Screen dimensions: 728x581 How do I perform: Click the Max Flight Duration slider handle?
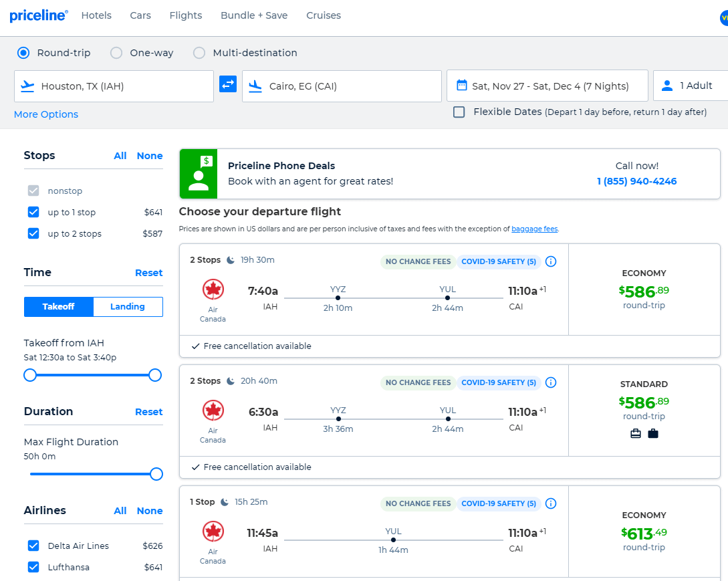[156, 474]
